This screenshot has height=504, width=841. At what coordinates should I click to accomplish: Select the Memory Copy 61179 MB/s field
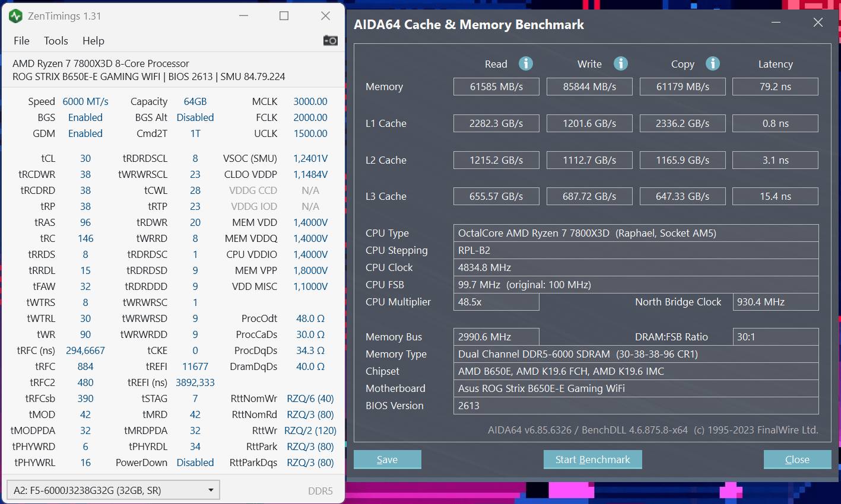683,87
